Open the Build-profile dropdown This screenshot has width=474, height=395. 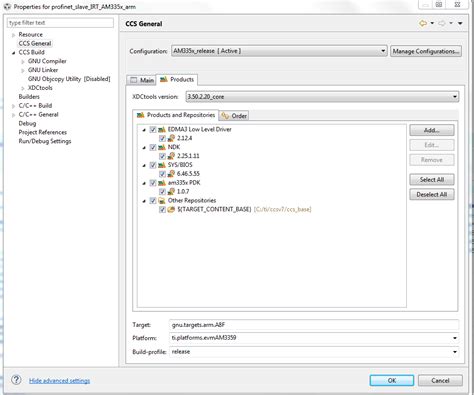coord(314,352)
